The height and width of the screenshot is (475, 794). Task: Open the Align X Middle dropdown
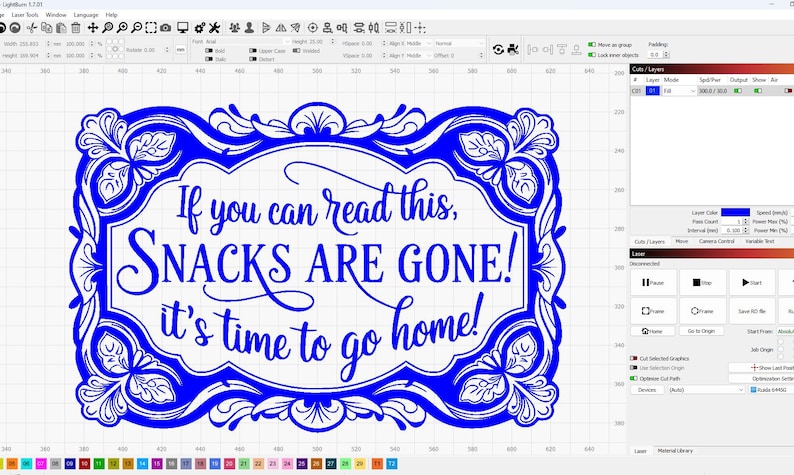coord(418,44)
